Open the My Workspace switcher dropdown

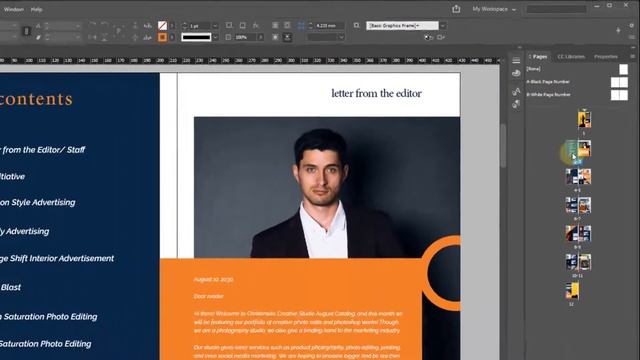(494, 9)
